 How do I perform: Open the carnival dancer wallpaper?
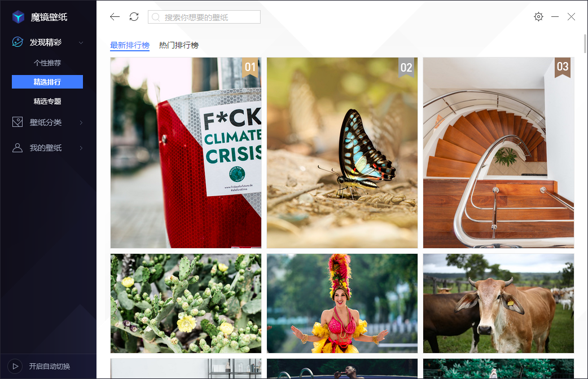point(342,303)
